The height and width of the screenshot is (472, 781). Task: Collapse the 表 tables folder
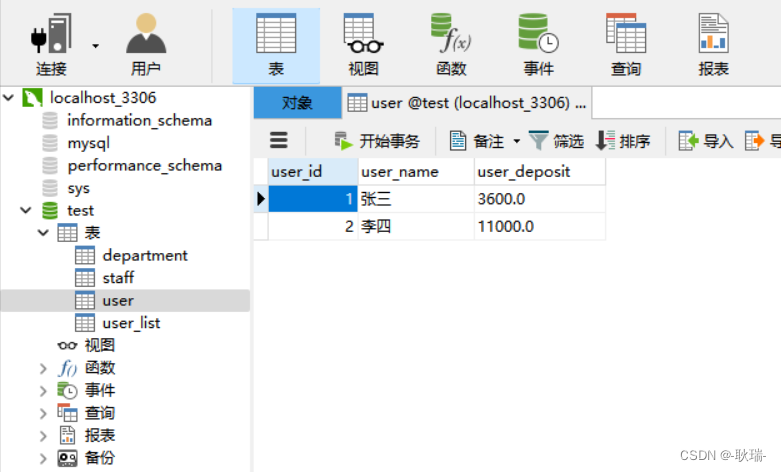(x=43, y=233)
